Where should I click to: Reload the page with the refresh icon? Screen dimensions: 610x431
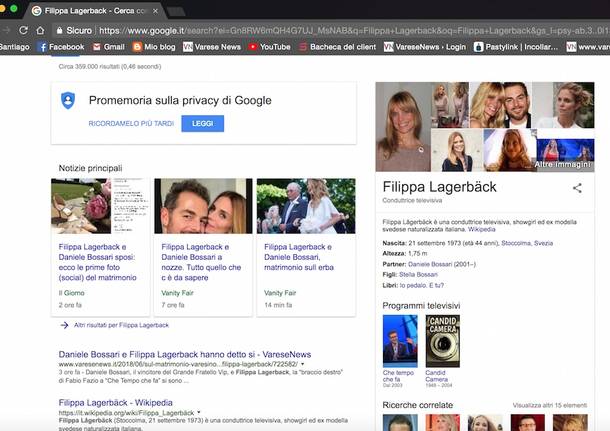(23, 30)
